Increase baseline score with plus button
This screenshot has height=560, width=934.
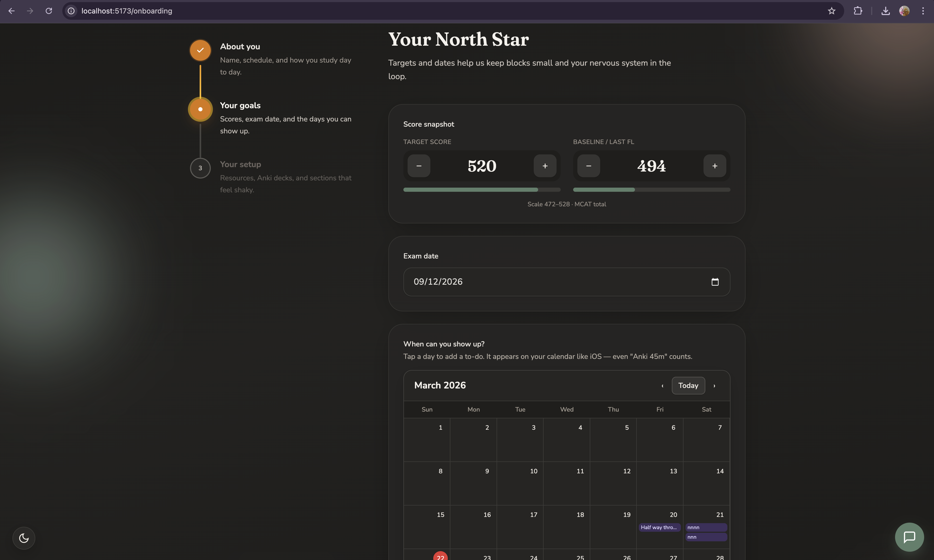coord(714,166)
